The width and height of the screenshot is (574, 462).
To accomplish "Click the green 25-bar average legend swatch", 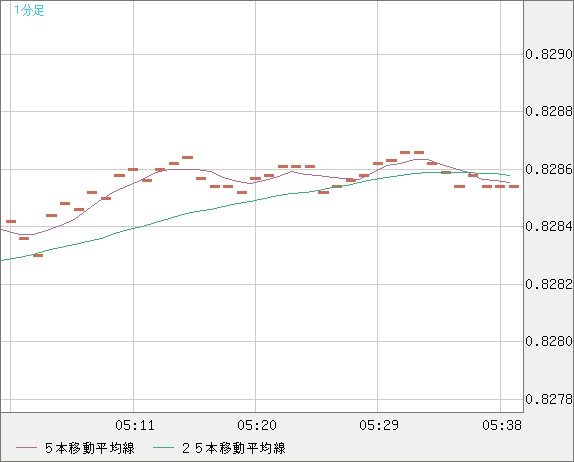I will (163, 448).
